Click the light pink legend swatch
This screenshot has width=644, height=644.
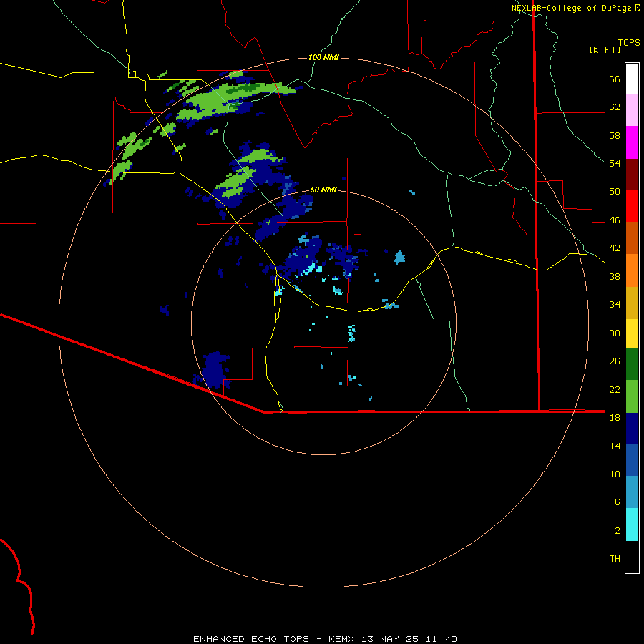(632, 109)
